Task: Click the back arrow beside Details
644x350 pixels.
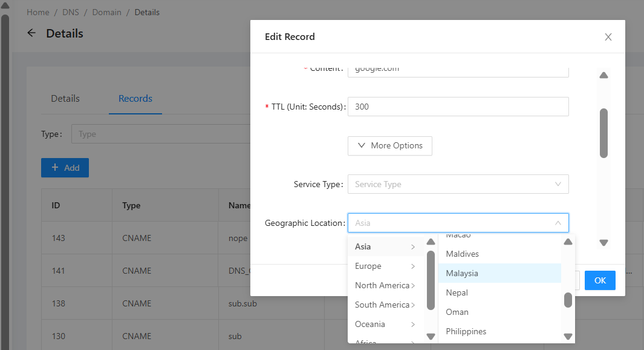Action: pyautogui.click(x=32, y=33)
